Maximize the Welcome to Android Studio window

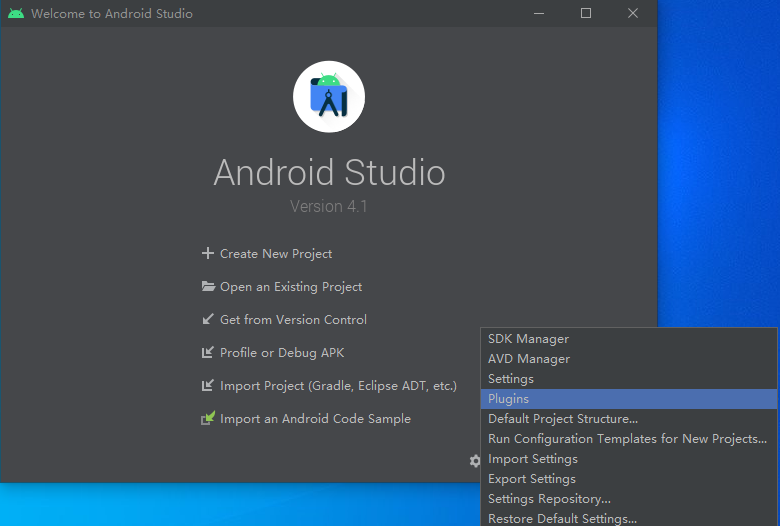click(x=586, y=13)
